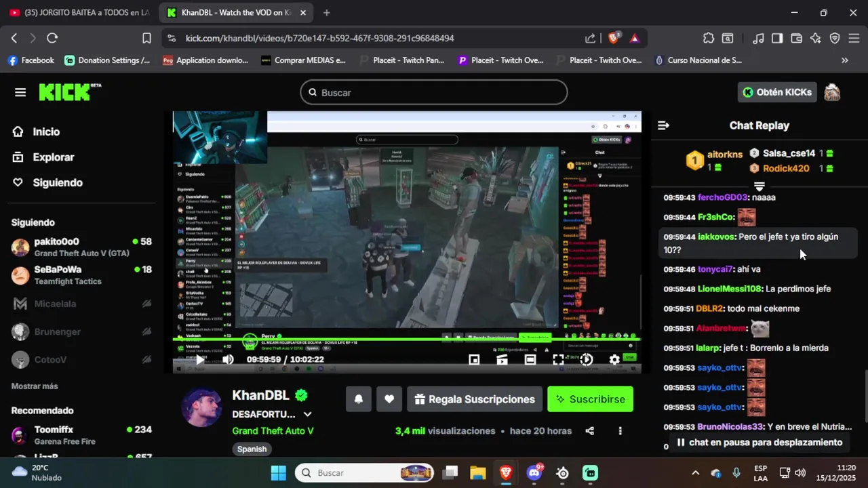Screen dimensions: 868x488
Task: Bookmark this page icon
Action: [x=146, y=39]
